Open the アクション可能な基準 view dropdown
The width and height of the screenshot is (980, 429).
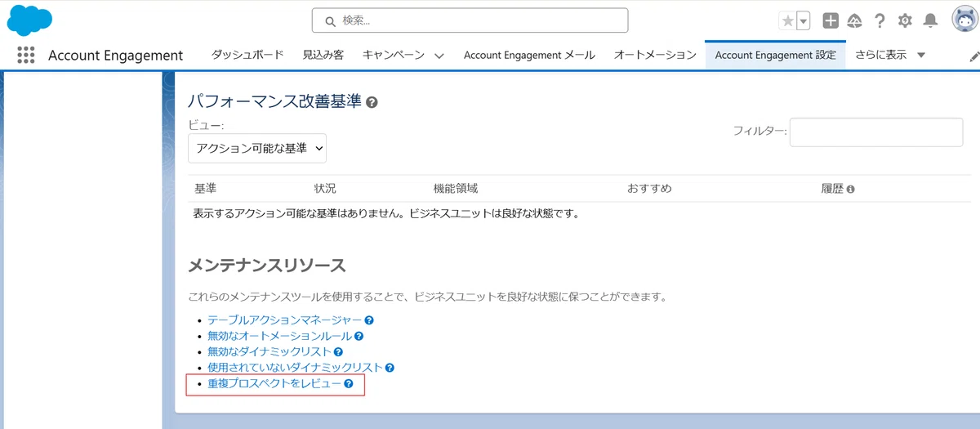click(x=257, y=148)
